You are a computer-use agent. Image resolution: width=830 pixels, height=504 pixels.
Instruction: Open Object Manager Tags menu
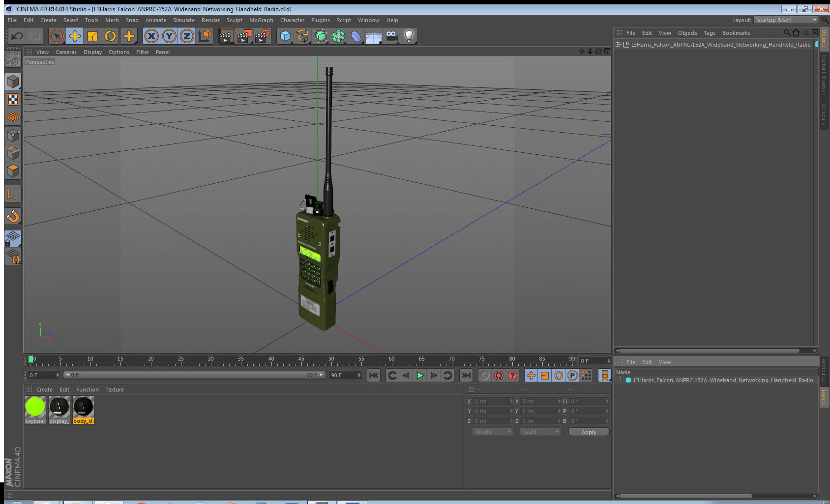(x=710, y=33)
